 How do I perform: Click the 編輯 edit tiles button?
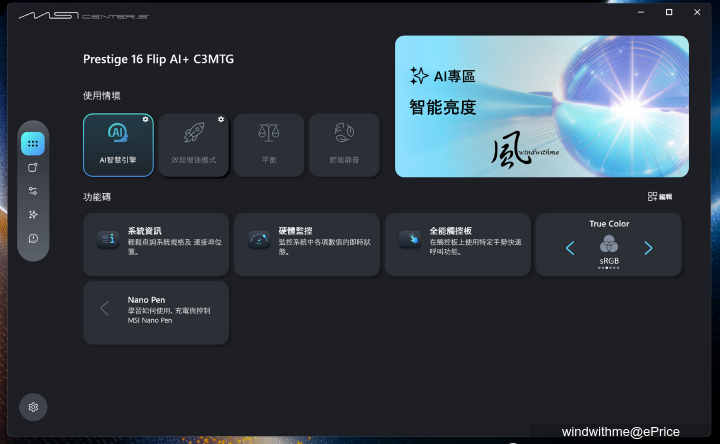coord(660,197)
